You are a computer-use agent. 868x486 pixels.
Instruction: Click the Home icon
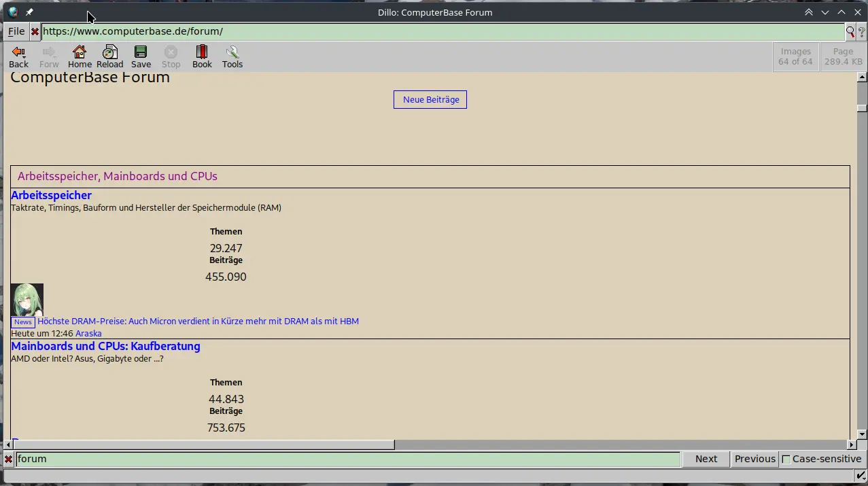tap(79, 56)
